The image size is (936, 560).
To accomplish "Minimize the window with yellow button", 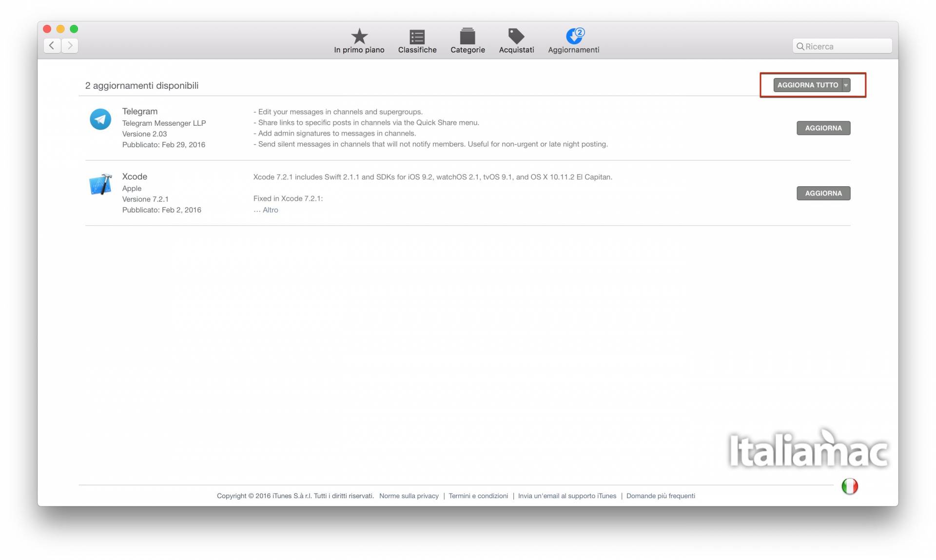I will pos(60,29).
